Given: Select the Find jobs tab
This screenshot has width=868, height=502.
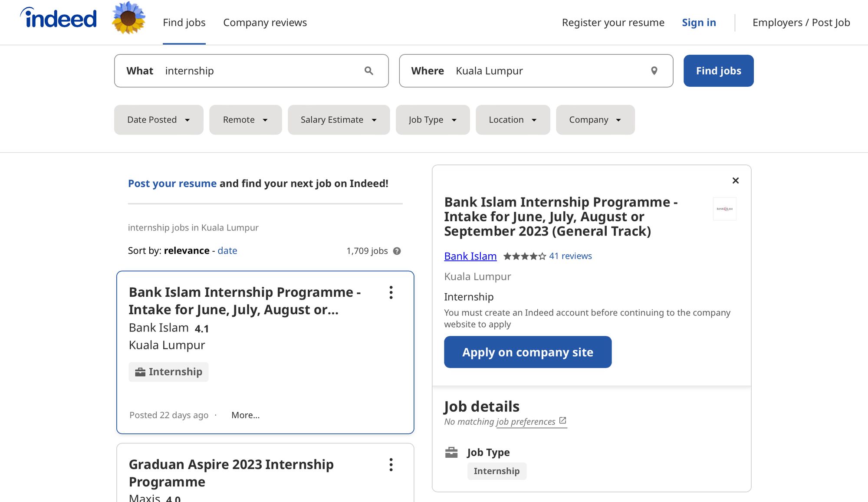Looking at the screenshot, I should pos(184,23).
